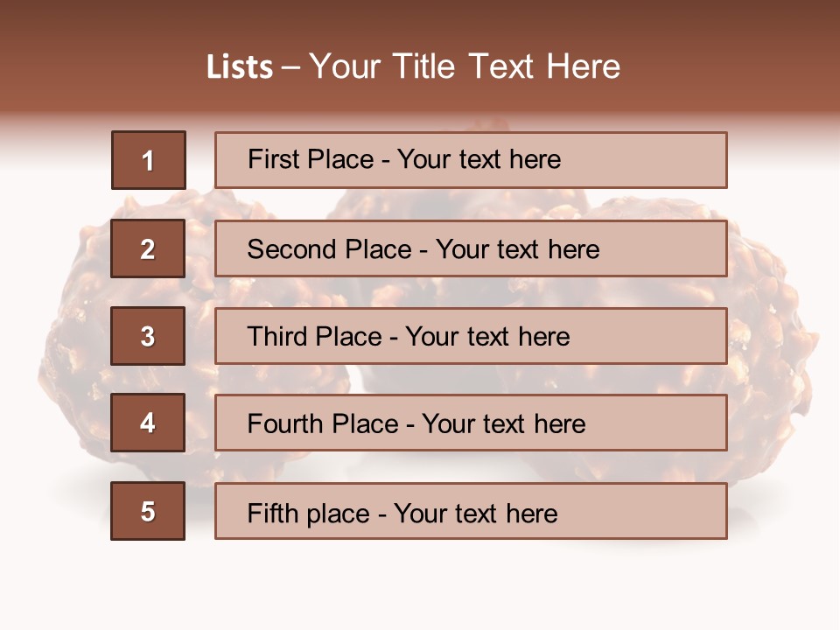
Task: Click 'Your text here' in Fourth Place row
Action: tap(504, 423)
